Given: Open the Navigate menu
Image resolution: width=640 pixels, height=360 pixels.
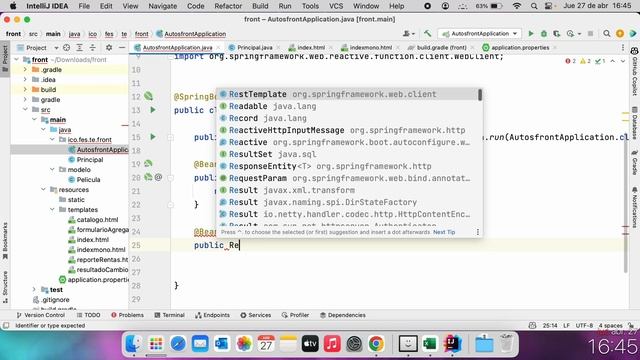Looking at the screenshot, I should point(162,6).
